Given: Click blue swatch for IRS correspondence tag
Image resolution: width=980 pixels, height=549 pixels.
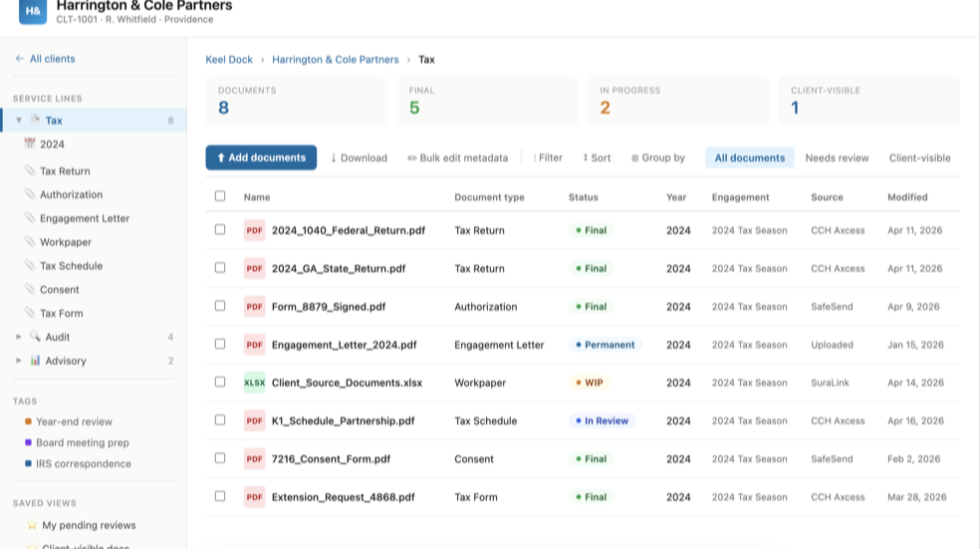Looking at the screenshot, I should 28,463.
